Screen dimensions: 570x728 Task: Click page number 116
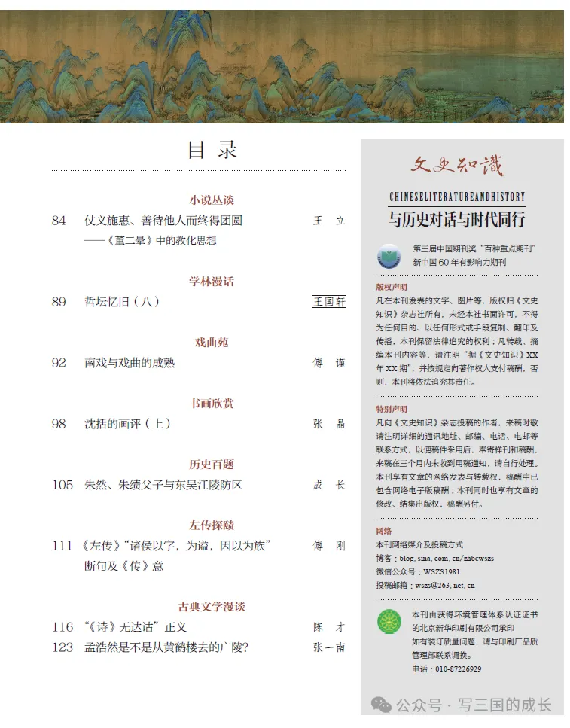click(x=62, y=627)
